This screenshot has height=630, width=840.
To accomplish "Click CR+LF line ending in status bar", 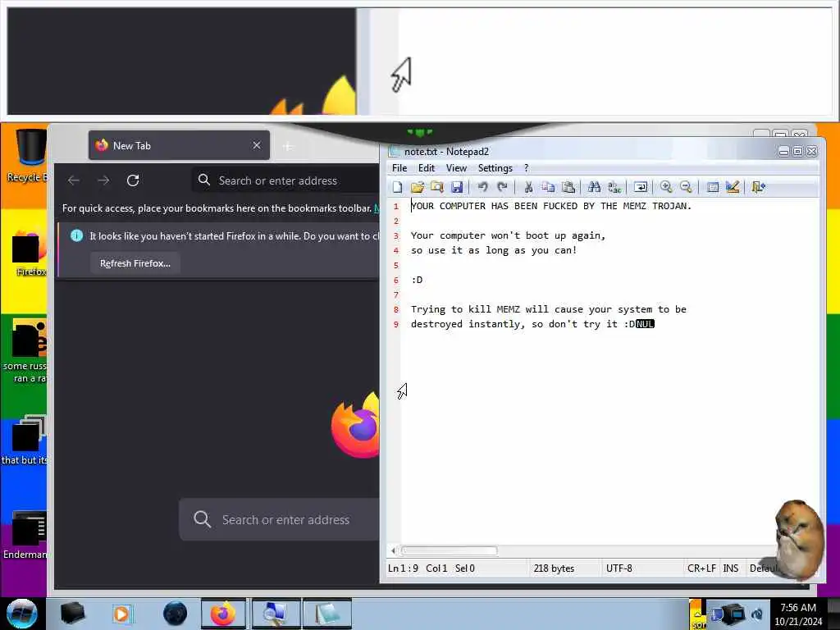I will point(701,568).
